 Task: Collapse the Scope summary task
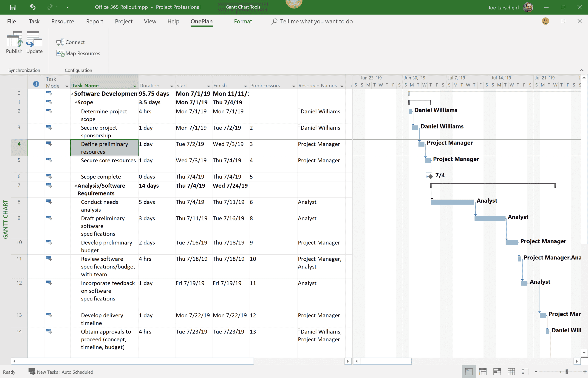point(76,103)
